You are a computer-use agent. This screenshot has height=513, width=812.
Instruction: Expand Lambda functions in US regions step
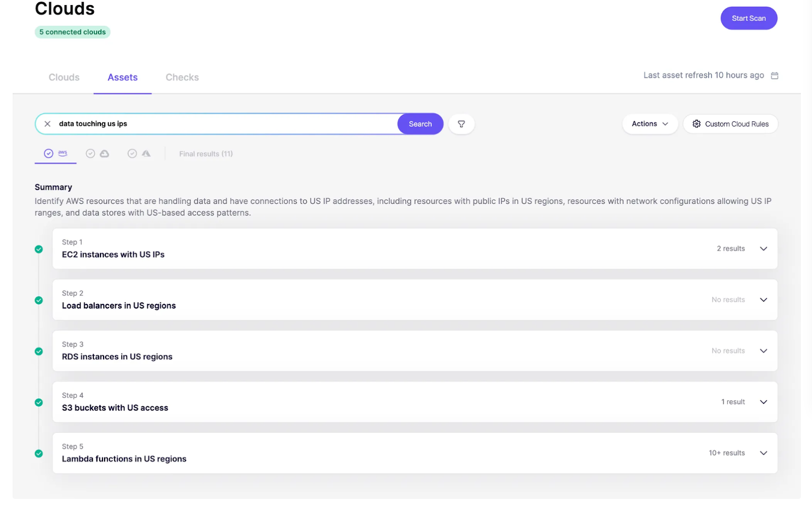tap(763, 453)
